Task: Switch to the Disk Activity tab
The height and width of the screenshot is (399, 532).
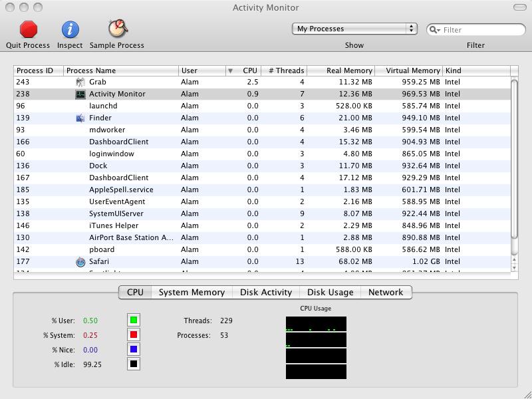Action: 266,292
